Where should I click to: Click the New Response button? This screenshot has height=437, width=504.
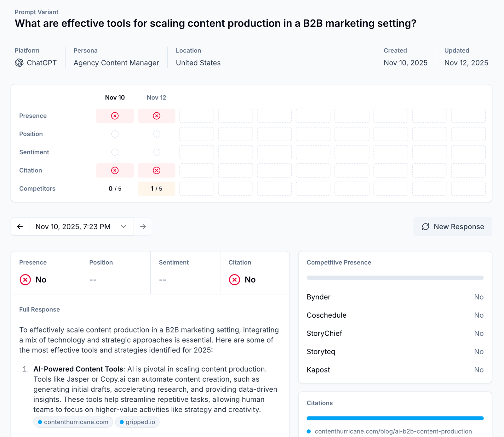click(x=453, y=227)
